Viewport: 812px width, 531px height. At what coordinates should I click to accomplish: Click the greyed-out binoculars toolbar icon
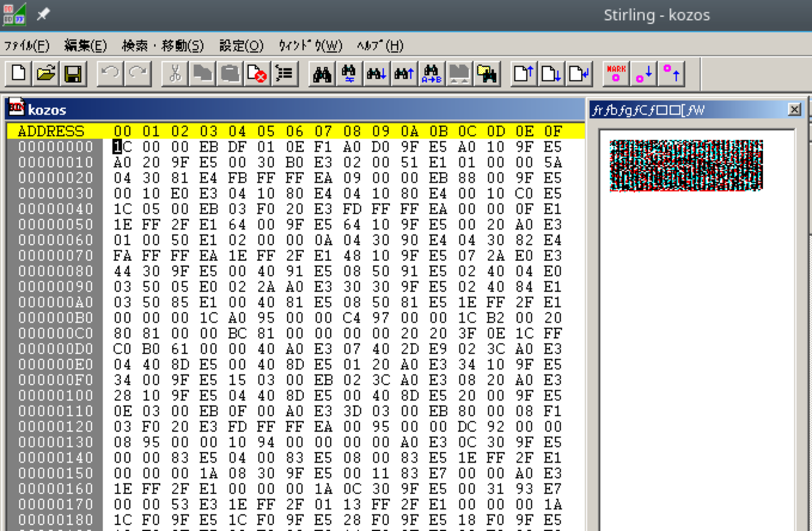click(x=459, y=74)
